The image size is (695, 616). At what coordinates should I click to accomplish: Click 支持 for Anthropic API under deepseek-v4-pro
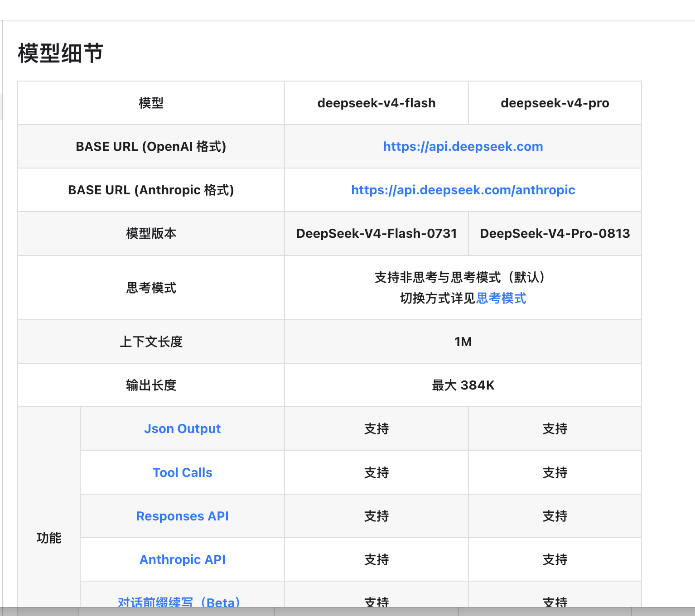pyautogui.click(x=555, y=559)
